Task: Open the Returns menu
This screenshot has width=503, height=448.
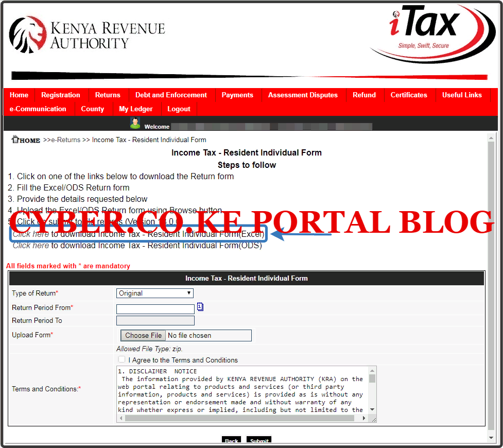Action: (108, 95)
